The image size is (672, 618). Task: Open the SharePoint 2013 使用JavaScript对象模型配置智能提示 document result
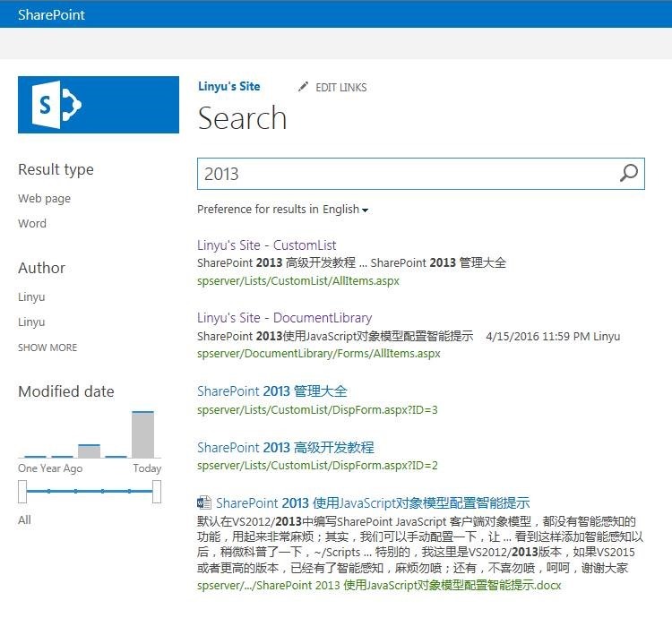click(373, 502)
